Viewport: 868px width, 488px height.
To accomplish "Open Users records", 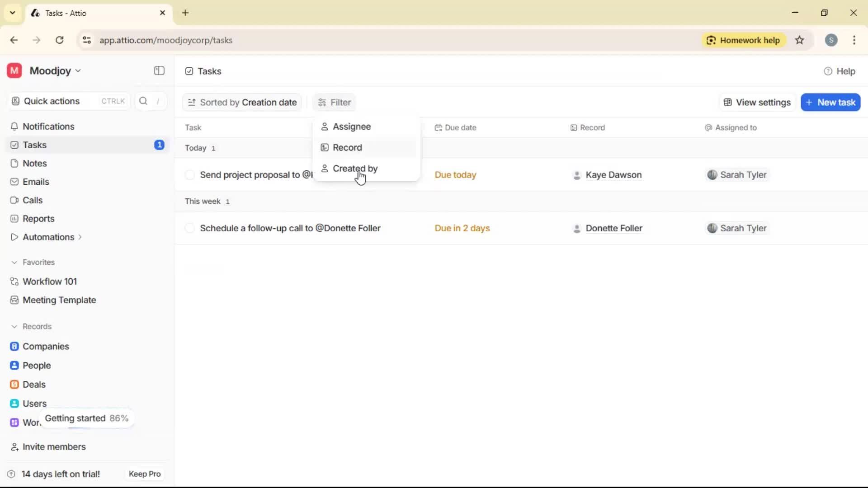I will [x=34, y=404].
